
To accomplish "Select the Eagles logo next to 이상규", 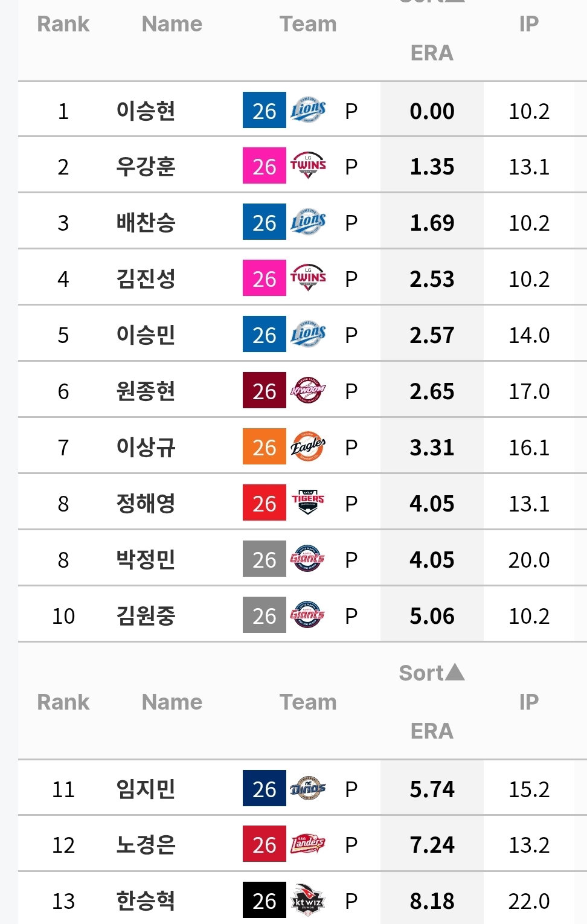I will (x=308, y=446).
